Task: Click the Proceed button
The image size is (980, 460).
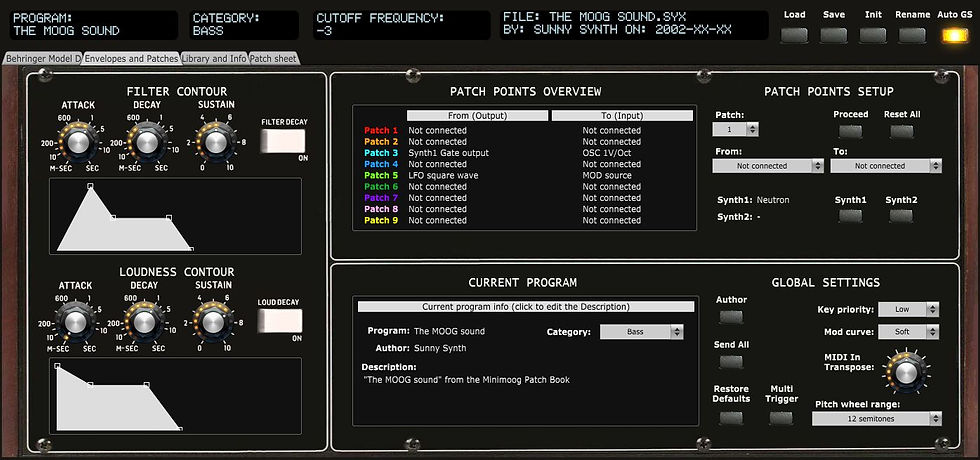Action: point(851,131)
